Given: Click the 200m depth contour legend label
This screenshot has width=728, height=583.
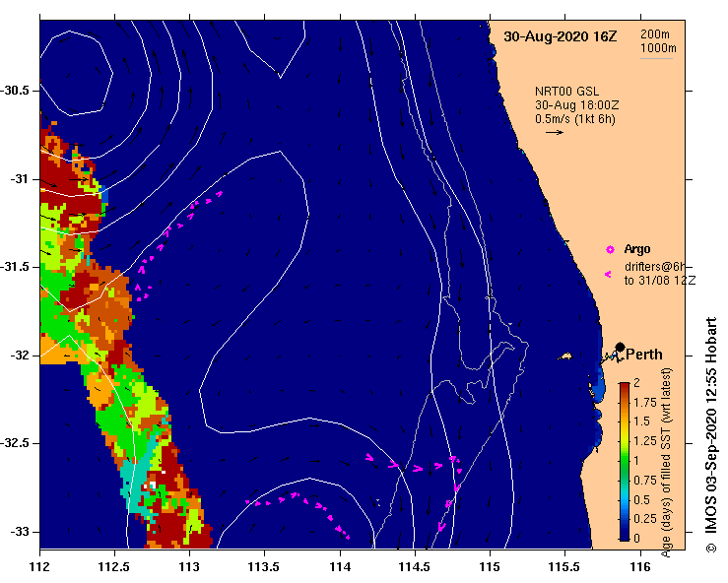Looking at the screenshot, I should [654, 33].
